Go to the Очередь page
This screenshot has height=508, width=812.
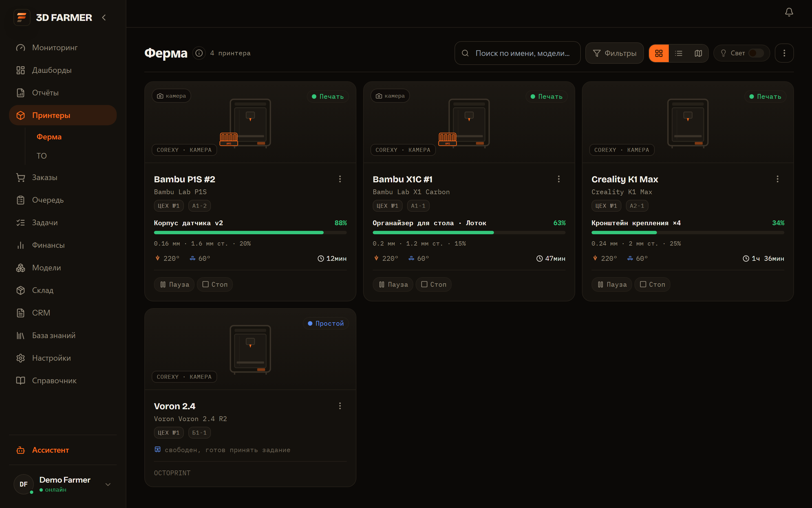pyautogui.click(x=63, y=200)
